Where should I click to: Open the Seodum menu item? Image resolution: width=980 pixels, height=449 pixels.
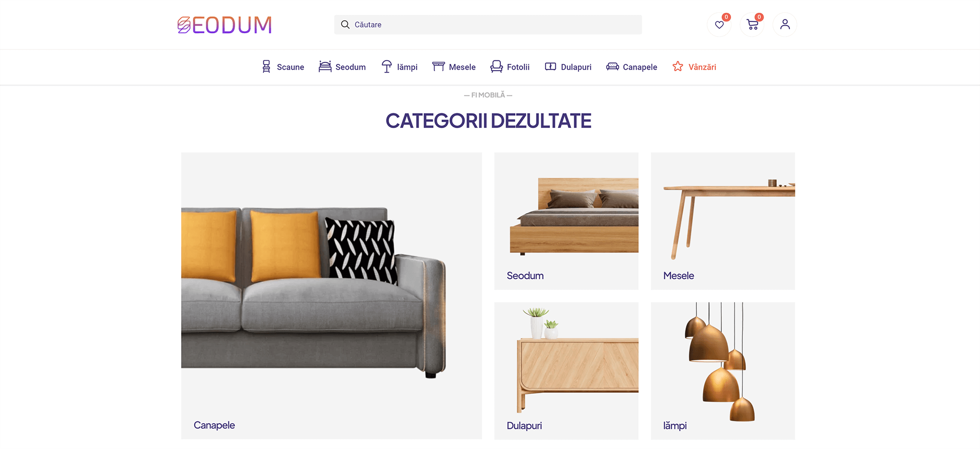[343, 67]
